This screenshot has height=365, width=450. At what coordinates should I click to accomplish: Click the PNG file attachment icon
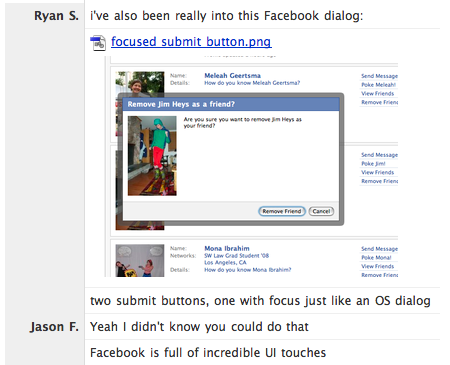click(x=98, y=43)
